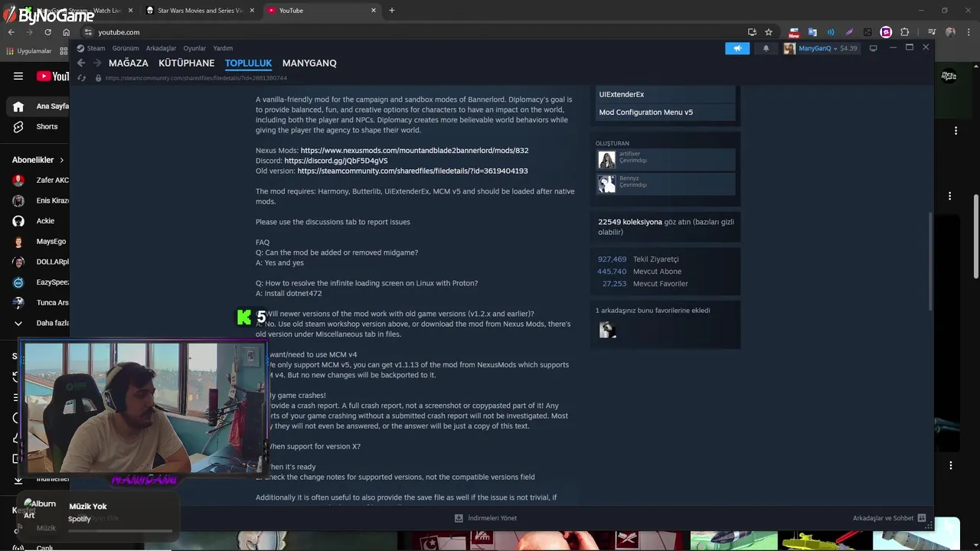Viewport: 980px width, 551px height.
Task: Select TOPLULUK tab
Action: coord(249,63)
